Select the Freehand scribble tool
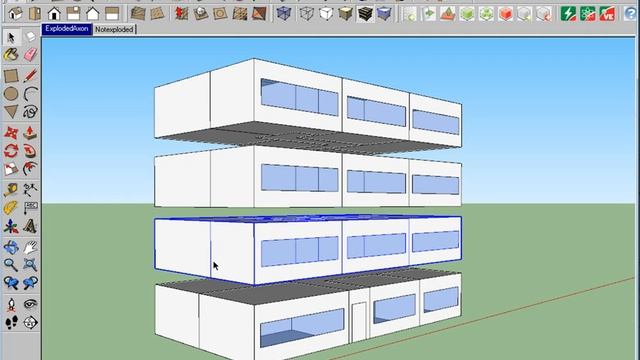 pyautogui.click(x=30, y=111)
